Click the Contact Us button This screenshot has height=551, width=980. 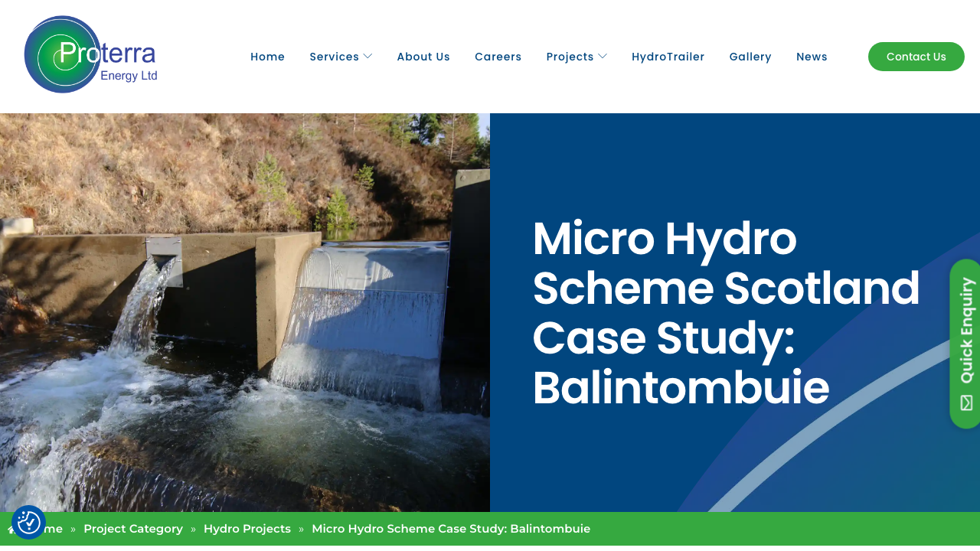[916, 56]
